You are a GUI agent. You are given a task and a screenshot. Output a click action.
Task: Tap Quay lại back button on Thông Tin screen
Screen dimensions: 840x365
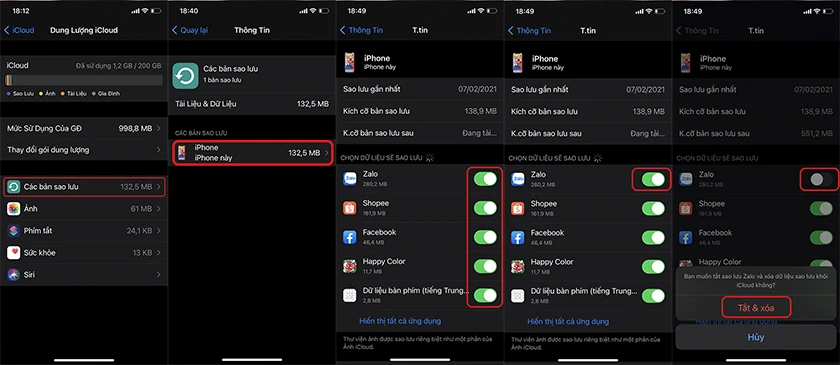point(190,31)
